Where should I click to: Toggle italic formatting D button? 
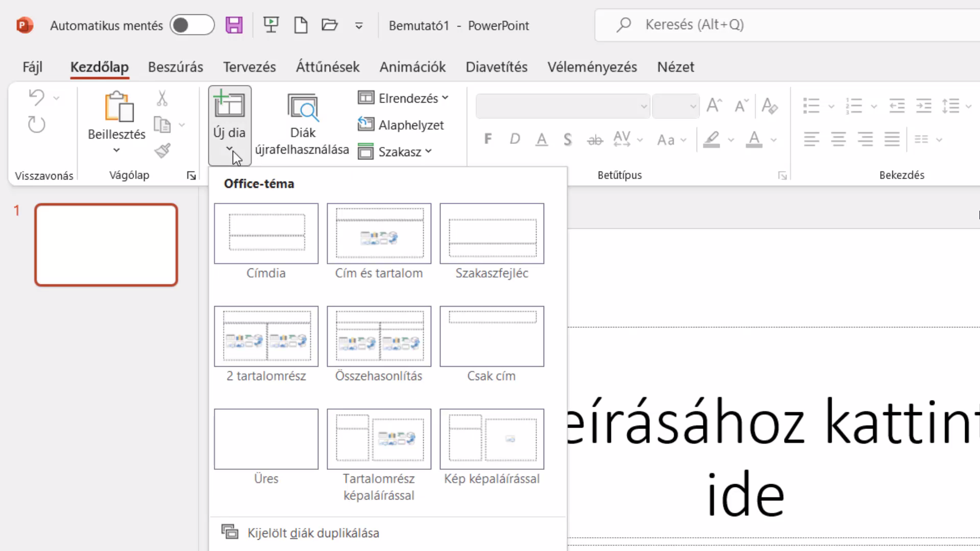(514, 139)
